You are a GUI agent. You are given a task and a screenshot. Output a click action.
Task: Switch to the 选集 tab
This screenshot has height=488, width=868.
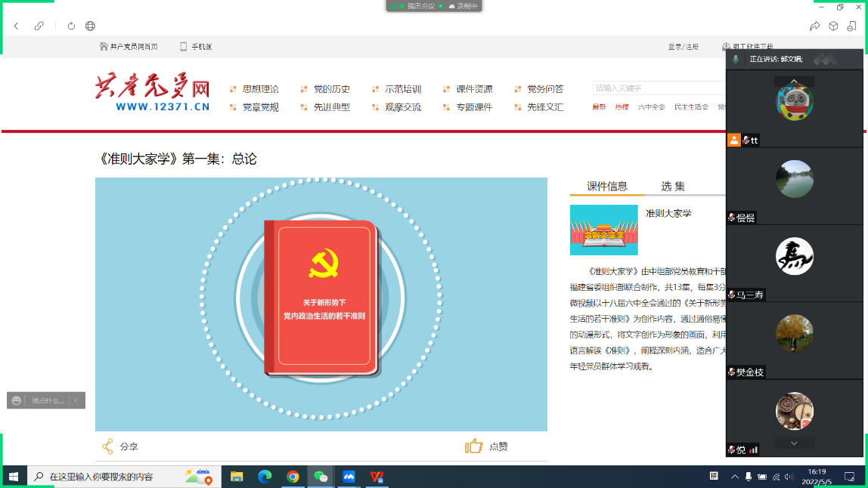[673, 187]
